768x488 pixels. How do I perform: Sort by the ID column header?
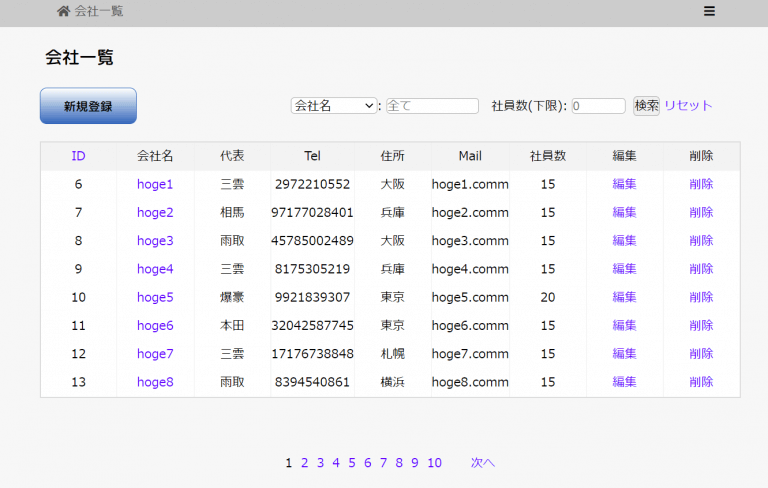pos(78,156)
